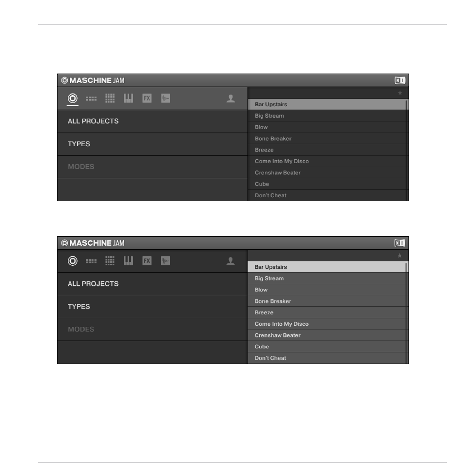
Task: Select FX effects icon in the lower browser
Action: click(x=147, y=261)
